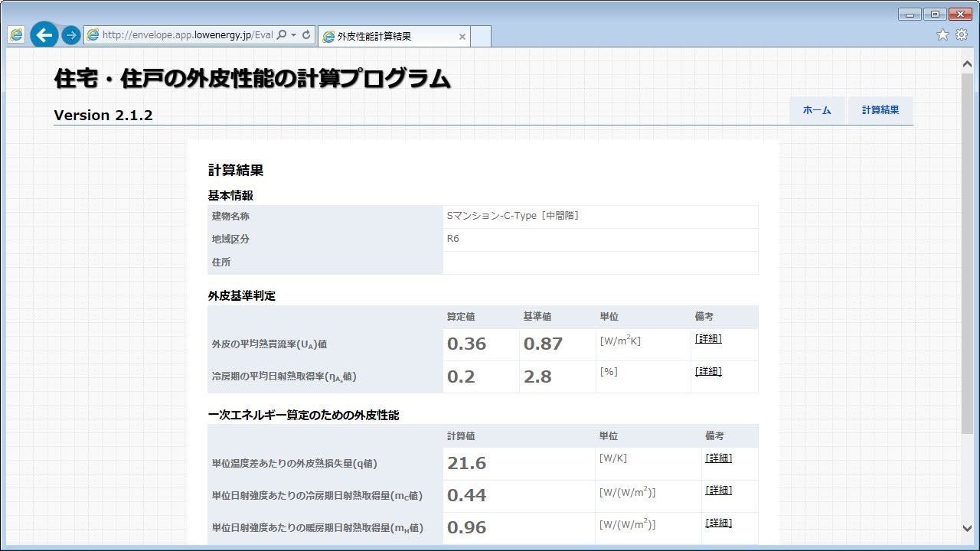Image resolution: width=980 pixels, height=551 pixels.
Task: Open the browser settings gear
Action: (962, 34)
